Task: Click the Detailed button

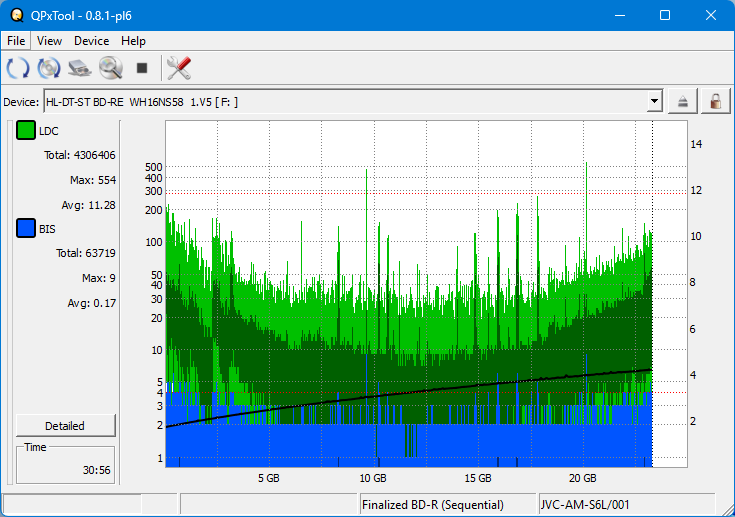Action: pyautogui.click(x=65, y=425)
